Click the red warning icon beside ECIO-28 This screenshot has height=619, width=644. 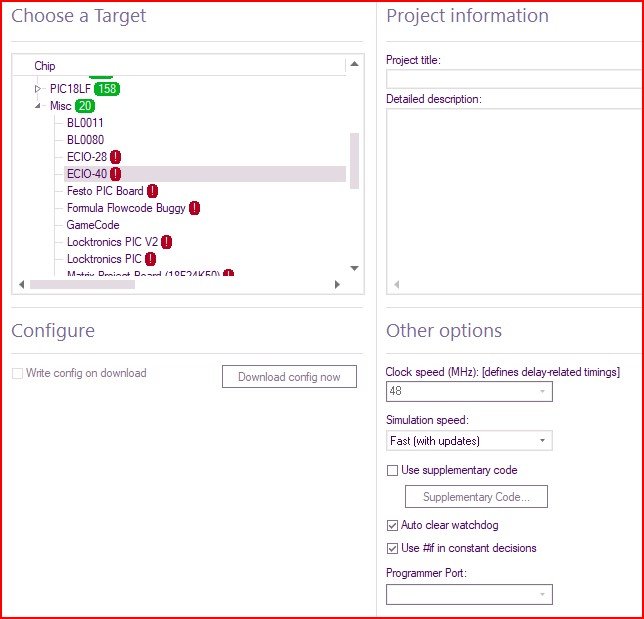(x=116, y=157)
